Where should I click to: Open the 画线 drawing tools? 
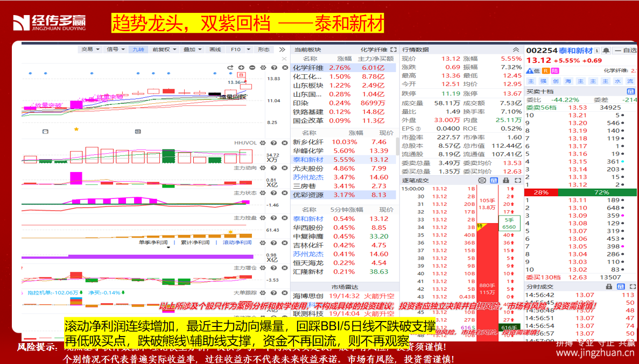coord(215,49)
